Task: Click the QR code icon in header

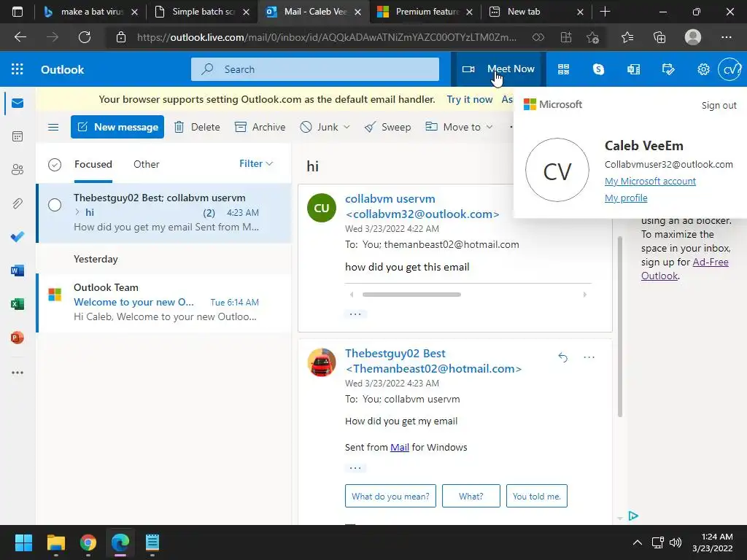Action: [564, 69]
